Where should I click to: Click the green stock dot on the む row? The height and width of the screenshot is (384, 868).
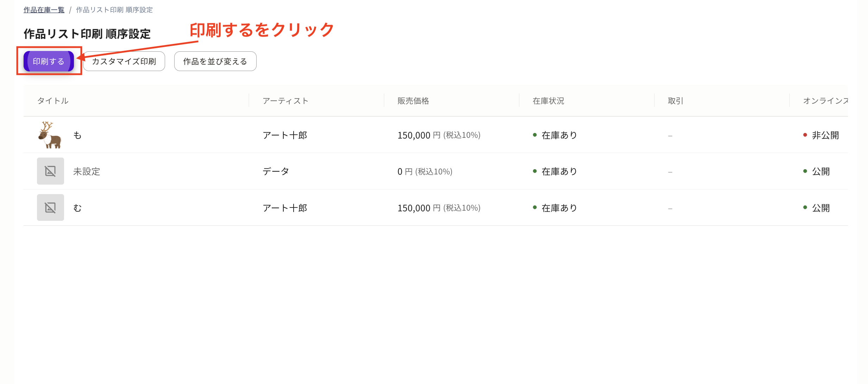[x=535, y=207]
